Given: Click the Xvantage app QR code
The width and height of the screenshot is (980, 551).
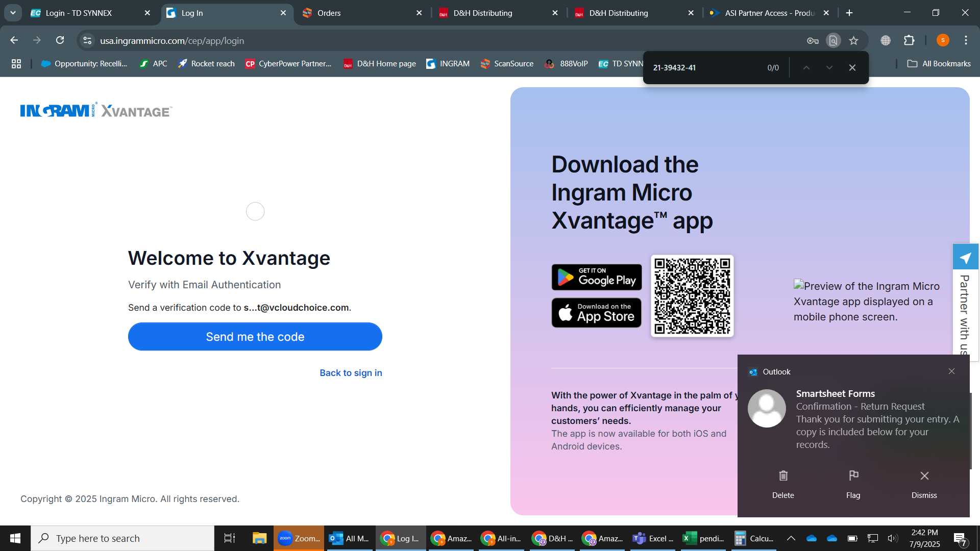Looking at the screenshot, I should 692,296.
